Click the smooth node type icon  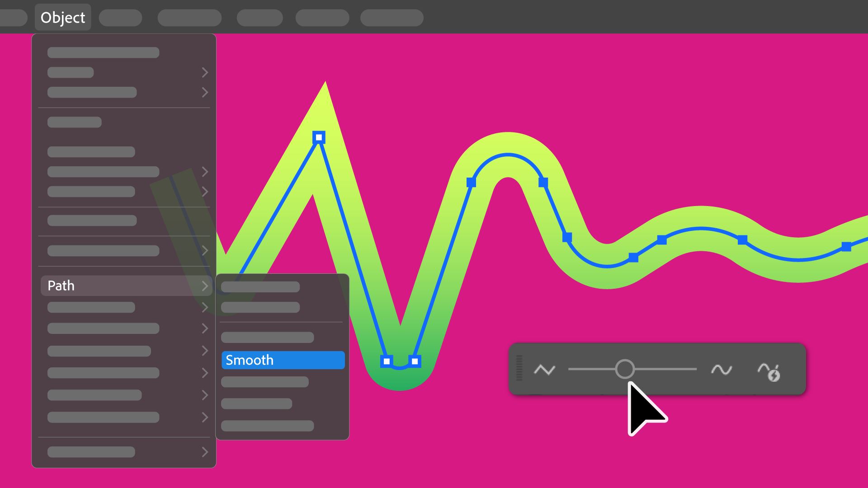point(722,371)
